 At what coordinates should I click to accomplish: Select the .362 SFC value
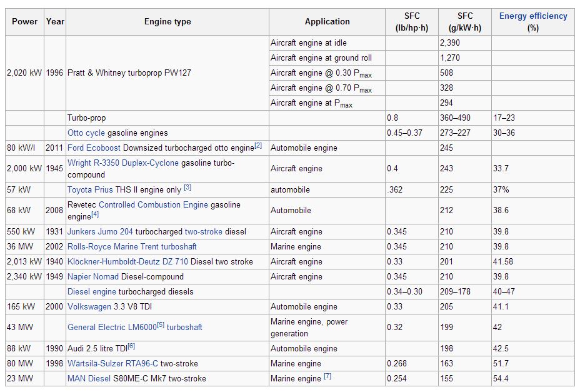412,190
